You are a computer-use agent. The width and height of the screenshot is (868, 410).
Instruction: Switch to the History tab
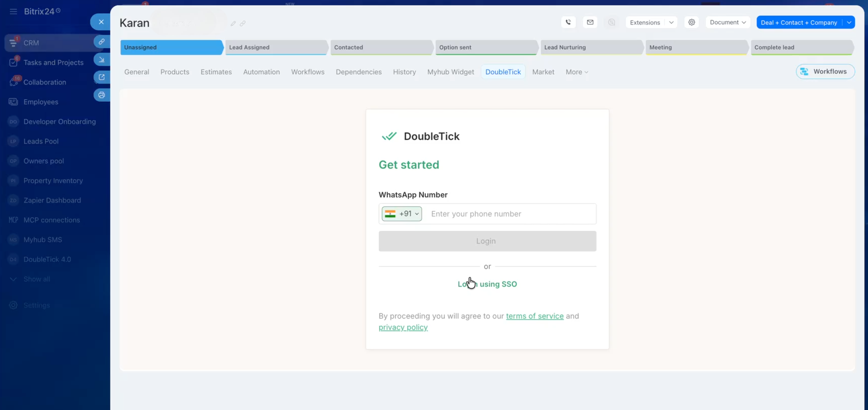pyautogui.click(x=404, y=72)
